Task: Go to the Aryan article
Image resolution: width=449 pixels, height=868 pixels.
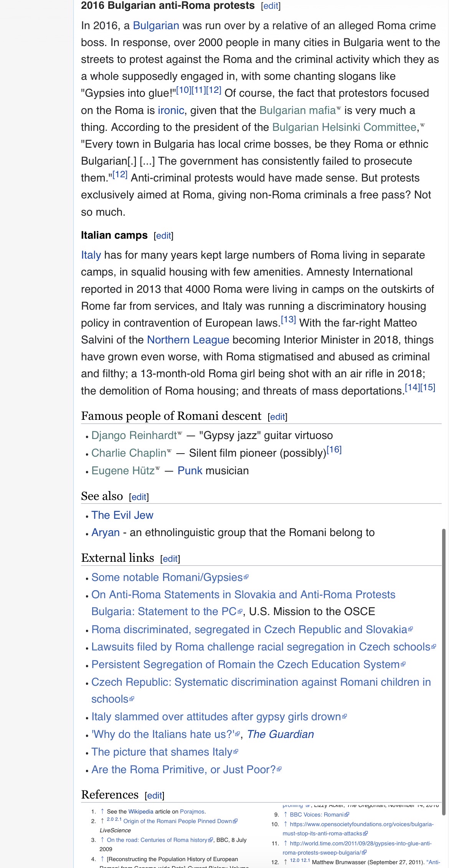Action: click(x=106, y=533)
